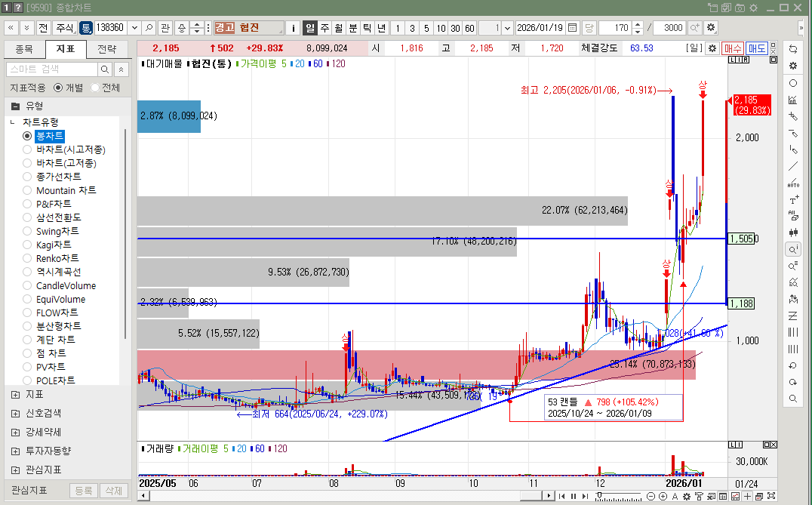Click the fullscreen fit icon in bottom toolbar
The height and width of the screenshot is (505, 812).
tap(771, 496)
